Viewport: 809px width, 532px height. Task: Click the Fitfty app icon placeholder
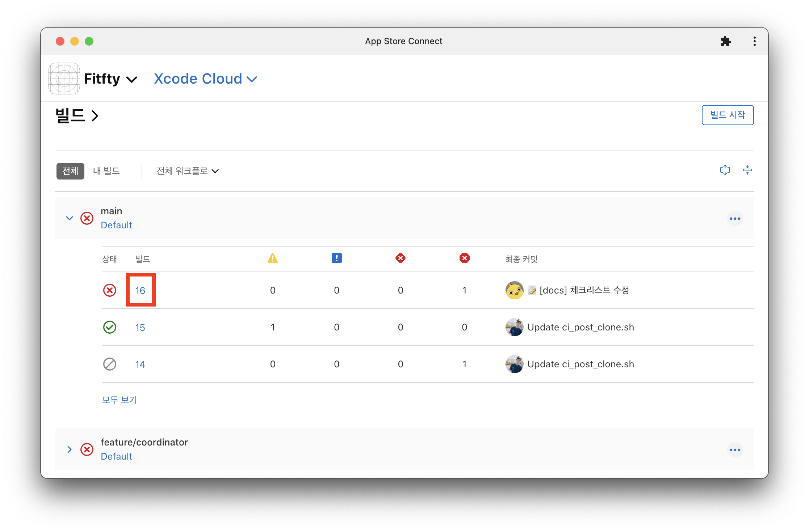coord(64,79)
